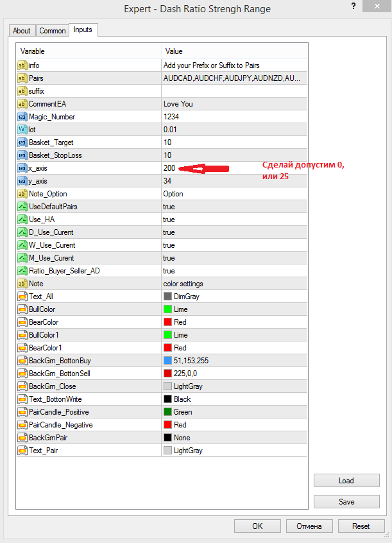Open the BullColor1 Lime color value
This screenshot has height=543, width=392.
coord(234,335)
